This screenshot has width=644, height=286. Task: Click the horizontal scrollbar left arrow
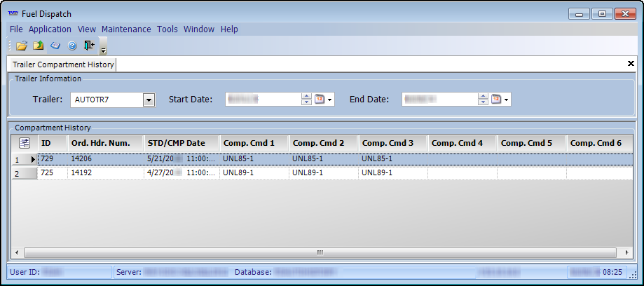click(x=17, y=252)
